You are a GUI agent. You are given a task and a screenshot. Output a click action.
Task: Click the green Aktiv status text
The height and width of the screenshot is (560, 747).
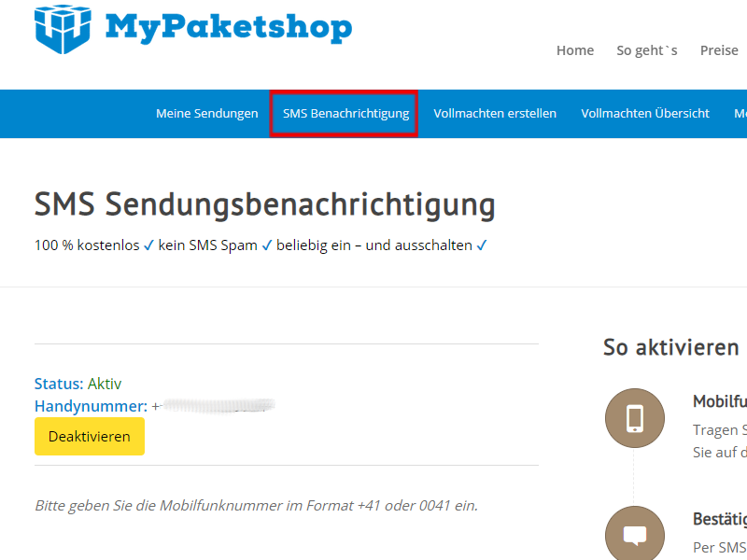tap(105, 384)
